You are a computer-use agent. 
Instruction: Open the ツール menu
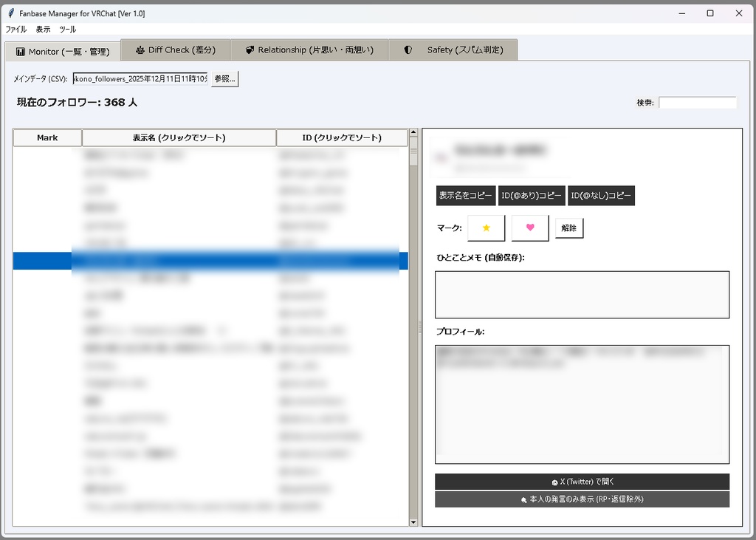[x=67, y=30]
